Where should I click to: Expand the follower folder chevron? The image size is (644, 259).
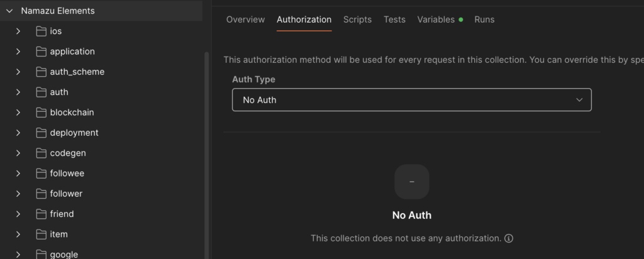click(18, 194)
